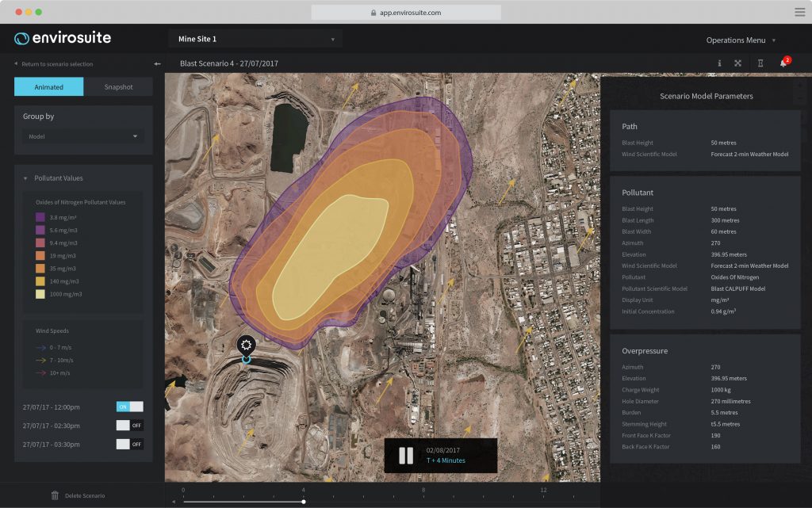Enable the 27/07/17 03:30pm toggle
This screenshot has height=508, width=812.
coord(130,445)
